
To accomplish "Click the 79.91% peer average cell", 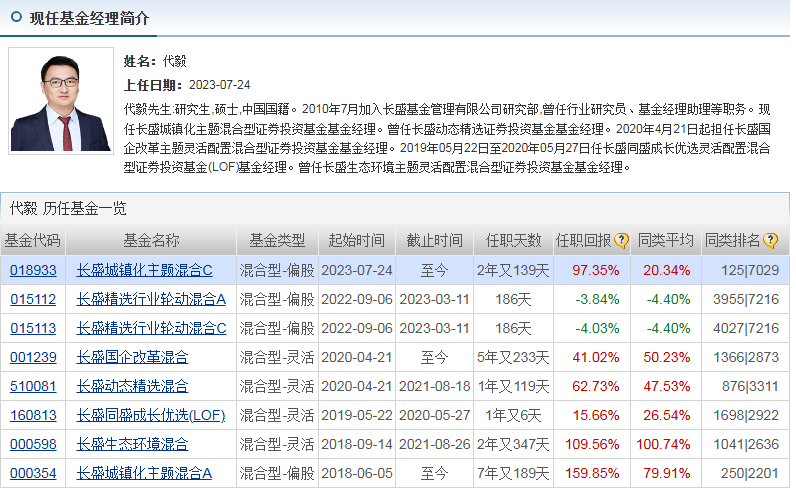I will click(667, 473).
